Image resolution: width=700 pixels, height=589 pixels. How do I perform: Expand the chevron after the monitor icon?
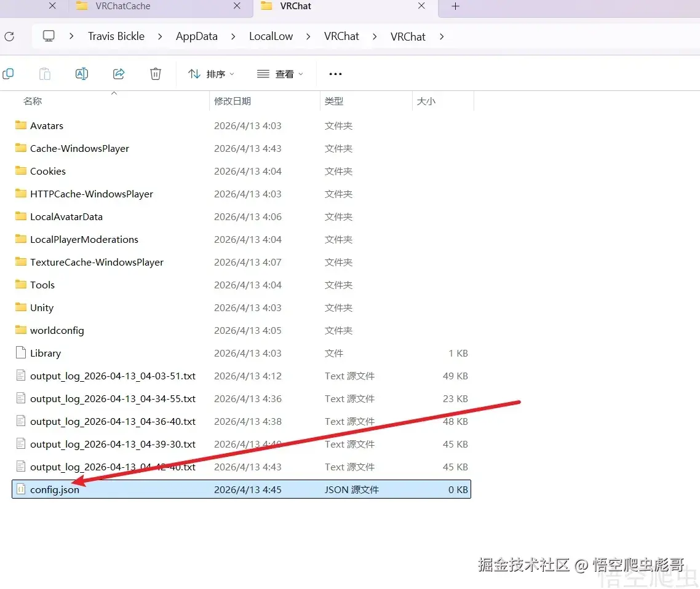coord(71,37)
